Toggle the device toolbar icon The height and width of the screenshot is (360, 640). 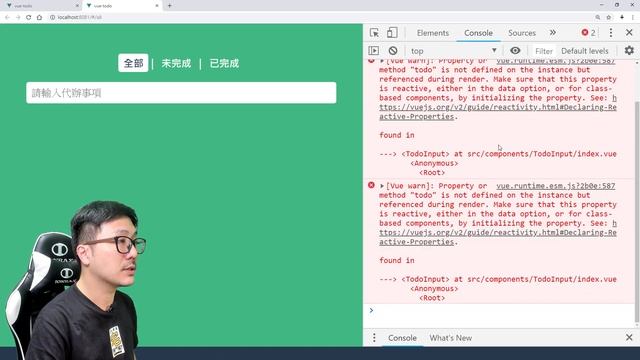tap(392, 33)
